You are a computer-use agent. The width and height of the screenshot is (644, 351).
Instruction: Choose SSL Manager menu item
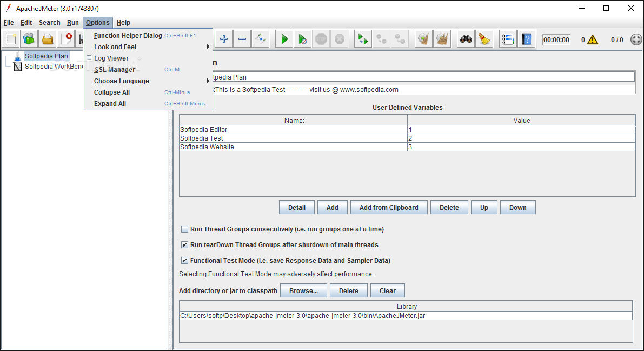click(148, 69)
